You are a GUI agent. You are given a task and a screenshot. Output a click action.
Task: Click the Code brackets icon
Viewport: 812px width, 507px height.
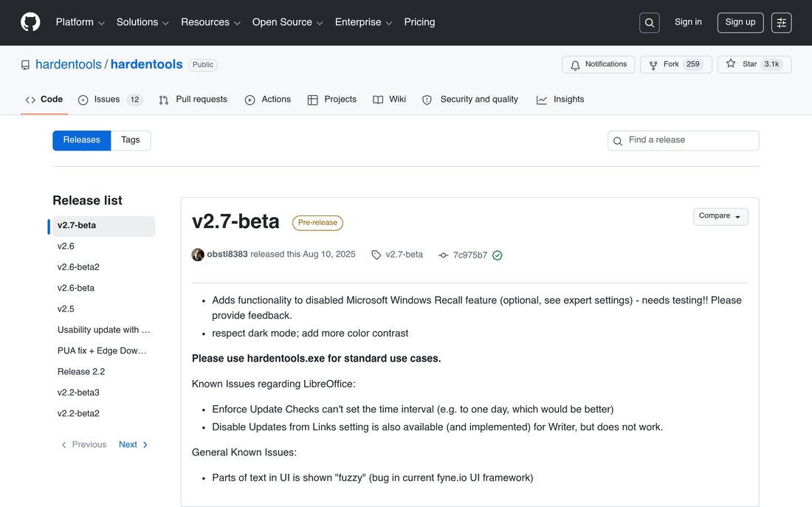coord(30,100)
